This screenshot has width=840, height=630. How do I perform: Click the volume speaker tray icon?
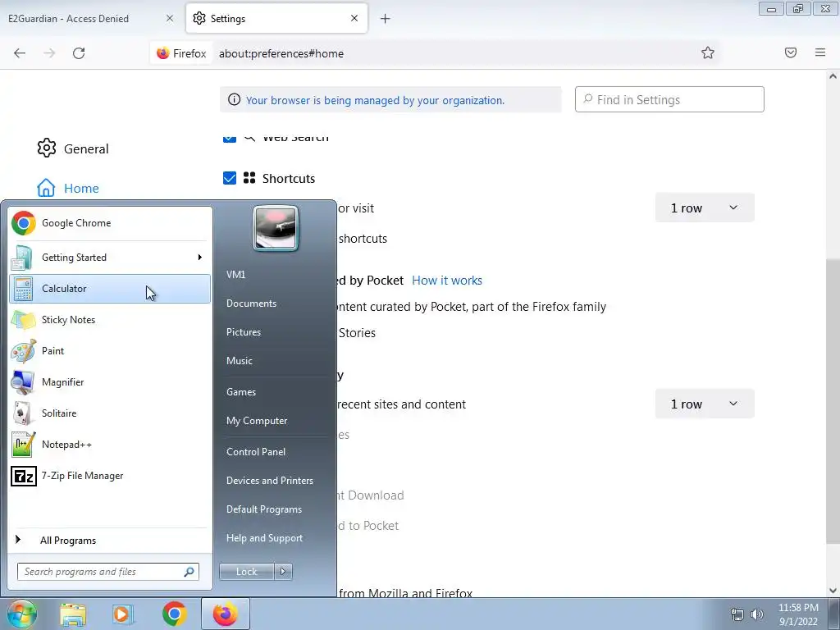click(757, 614)
